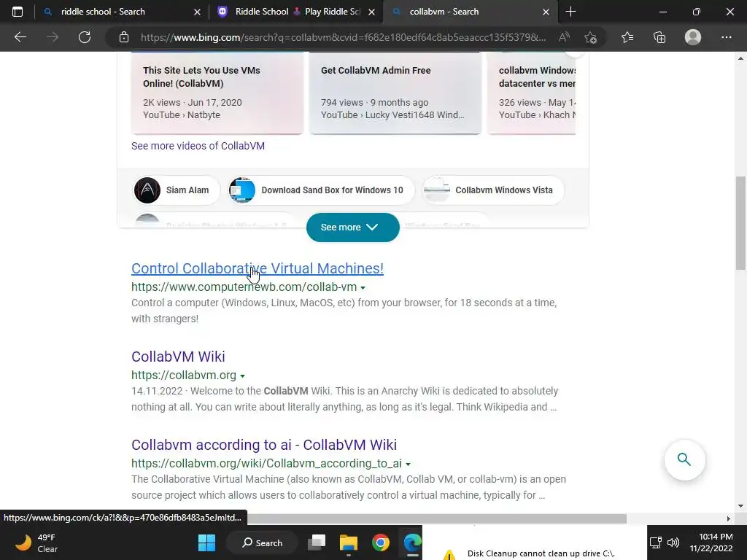Click the vertical scrollbar thumb
Viewport: 747px width, 560px height.
pos(740,223)
